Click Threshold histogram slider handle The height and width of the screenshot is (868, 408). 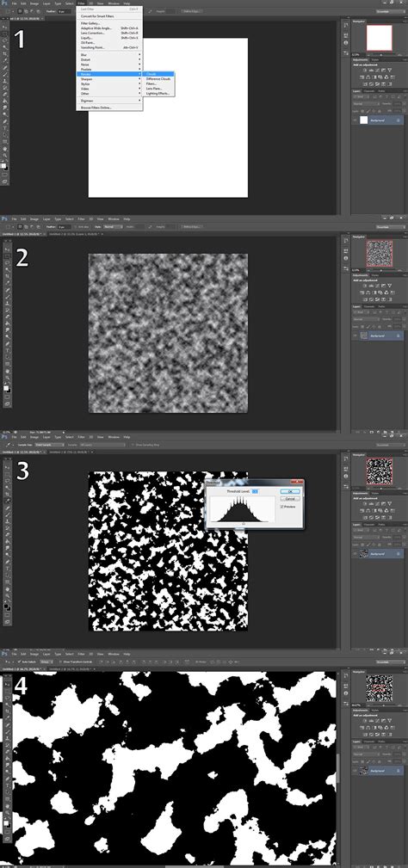coord(244,524)
